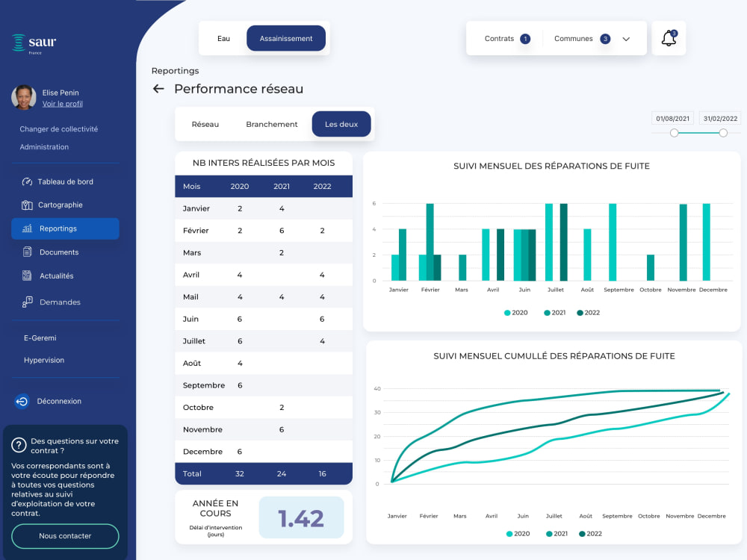The height and width of the screenshot is (560, 747).
Task: Open the E-Geremi link
Action: (x=40, y=338)
